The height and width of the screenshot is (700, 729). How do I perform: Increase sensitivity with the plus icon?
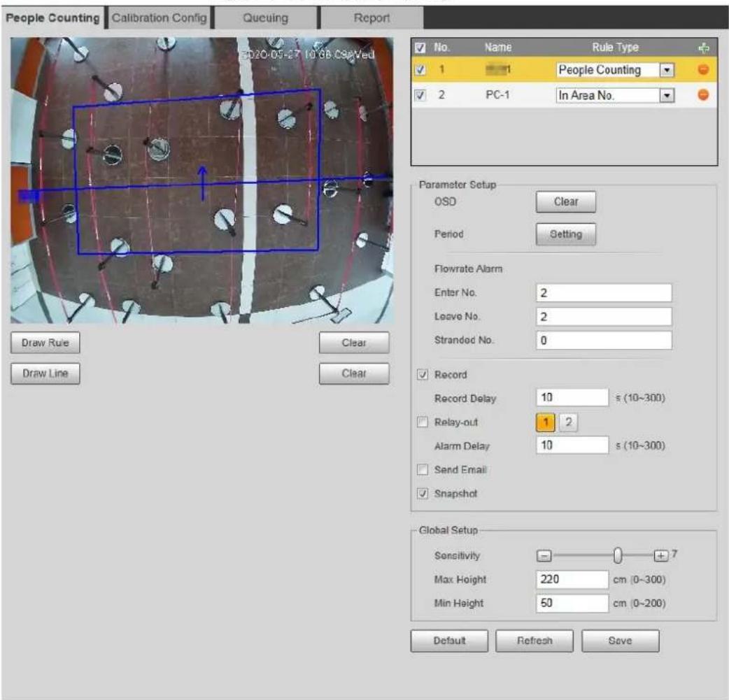[x=660, y=556]
